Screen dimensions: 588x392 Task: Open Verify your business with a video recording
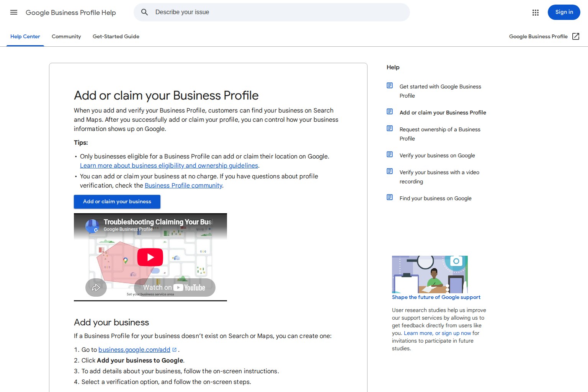coord(439,177)
